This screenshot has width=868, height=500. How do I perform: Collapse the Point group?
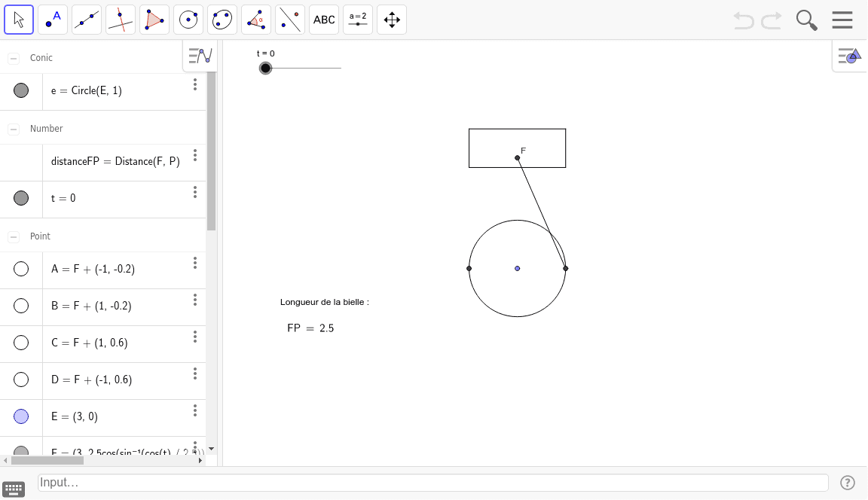click(x=14, y=236)
